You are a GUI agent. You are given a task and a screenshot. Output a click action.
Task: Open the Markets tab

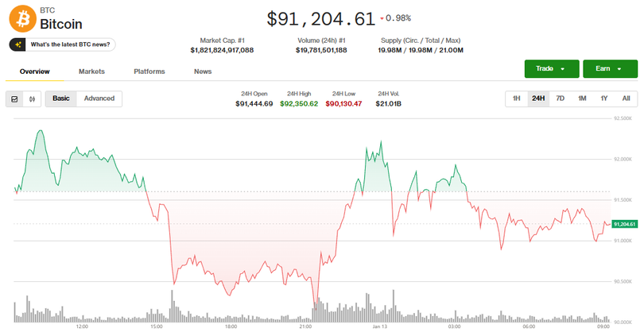click(x=91, y=71)
